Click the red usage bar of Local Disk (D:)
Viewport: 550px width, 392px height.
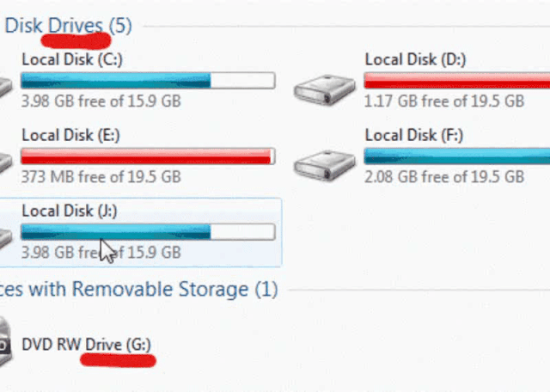(457, 80)
